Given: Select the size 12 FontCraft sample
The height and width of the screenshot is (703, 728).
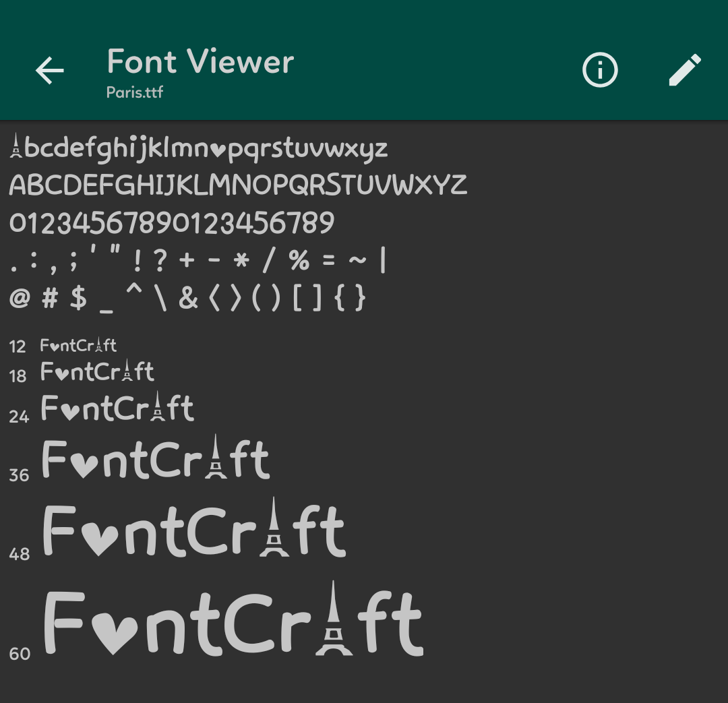Looking at the screenshot, I should pos(78,345).
